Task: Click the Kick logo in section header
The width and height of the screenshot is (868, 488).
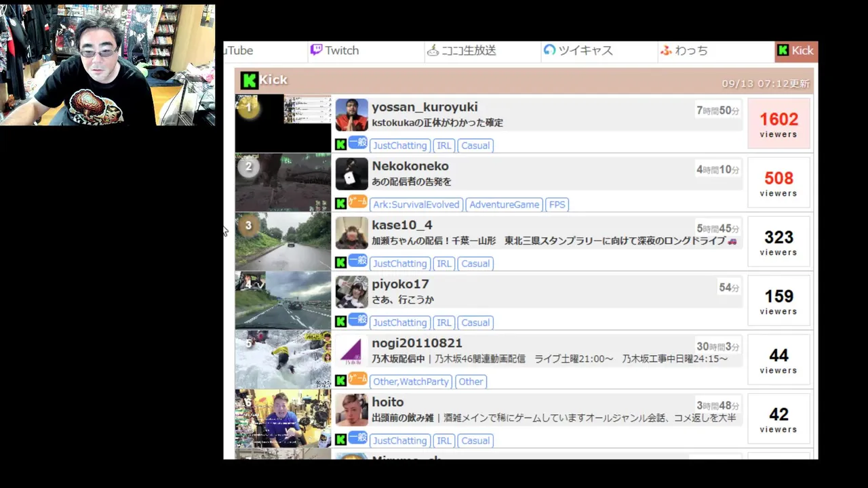Action: pyautogui.click(x=249, y=81)
